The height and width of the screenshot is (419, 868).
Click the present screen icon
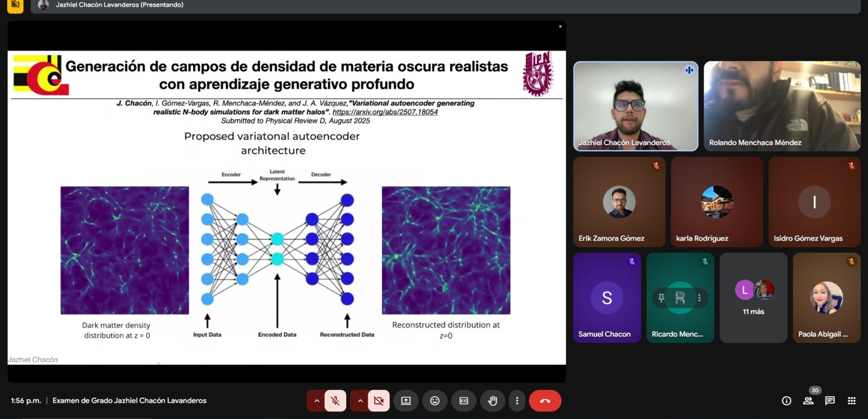[406, 401]
